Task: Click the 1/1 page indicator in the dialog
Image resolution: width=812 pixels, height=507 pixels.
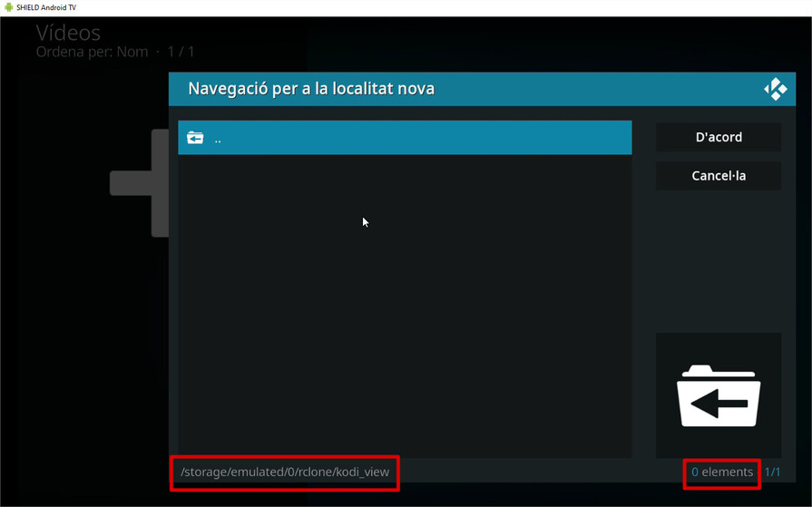Action: 772,472
